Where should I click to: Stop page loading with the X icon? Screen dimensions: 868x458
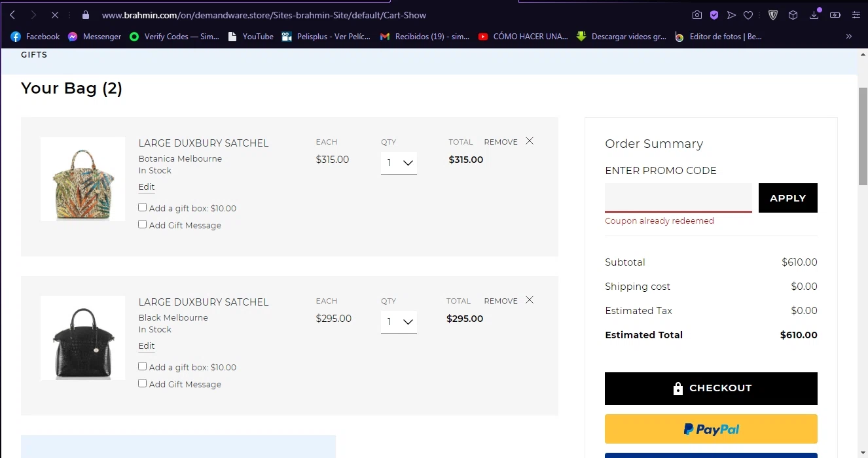pyautogui.click(x=55, y=14)
